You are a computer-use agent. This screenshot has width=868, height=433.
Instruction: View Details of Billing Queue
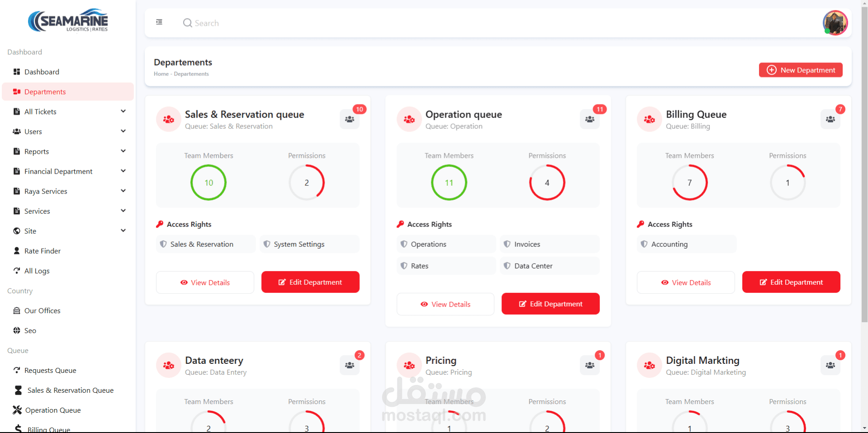[x=686, y=282]
